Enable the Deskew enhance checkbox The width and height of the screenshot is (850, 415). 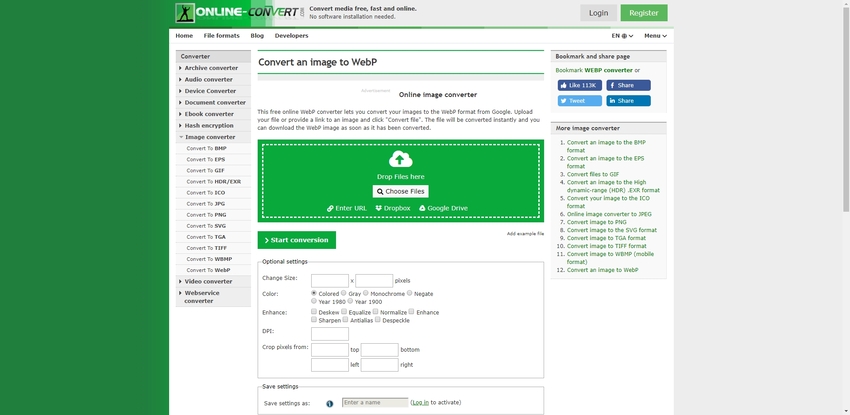point(314,312)
